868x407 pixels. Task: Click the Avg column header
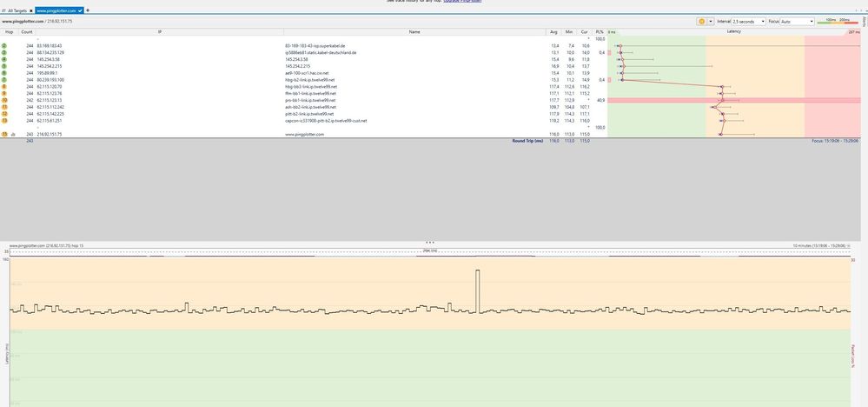tap(554, 32)
